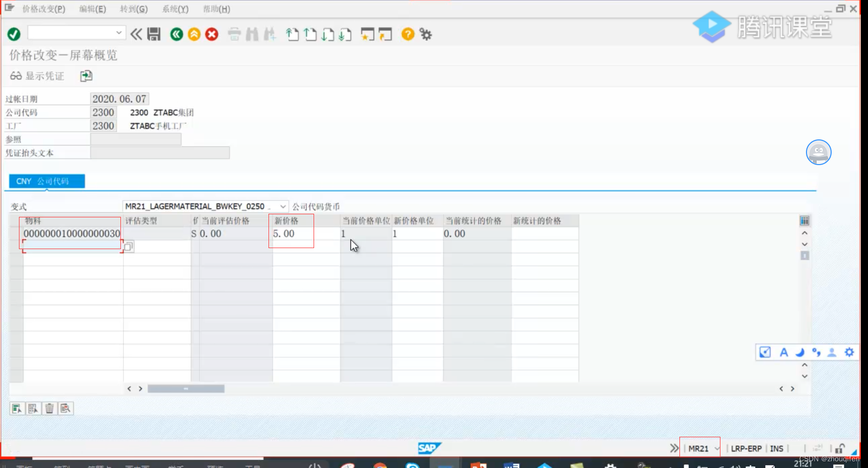Click table scroll-up arrow below settings icon

coord(804,233)
